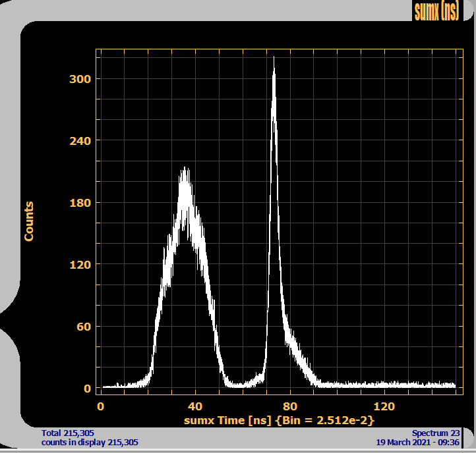Click the 180 tick on the y-axis
This screenshot has width=476, height=463.
80,203
